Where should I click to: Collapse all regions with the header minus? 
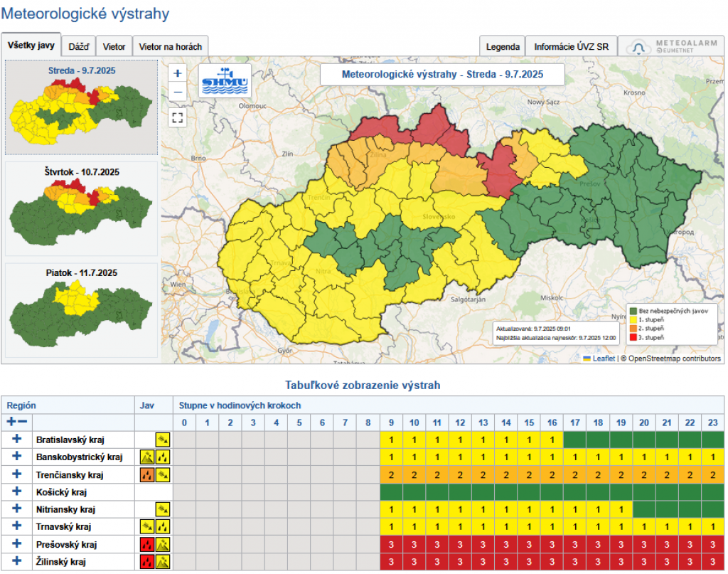[x=23, y=422]
